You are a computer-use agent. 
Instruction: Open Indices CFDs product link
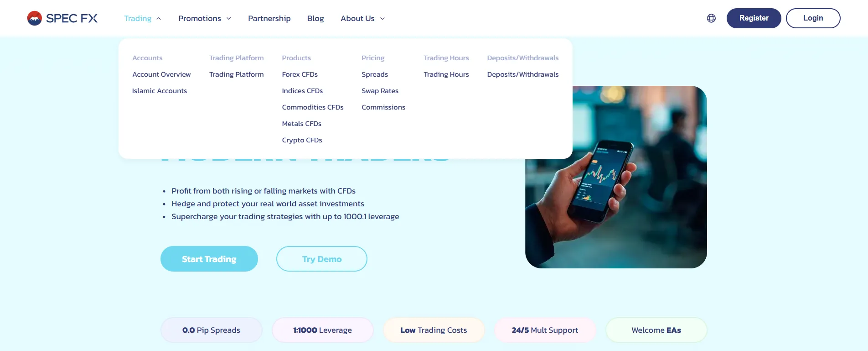click(302, 91)
